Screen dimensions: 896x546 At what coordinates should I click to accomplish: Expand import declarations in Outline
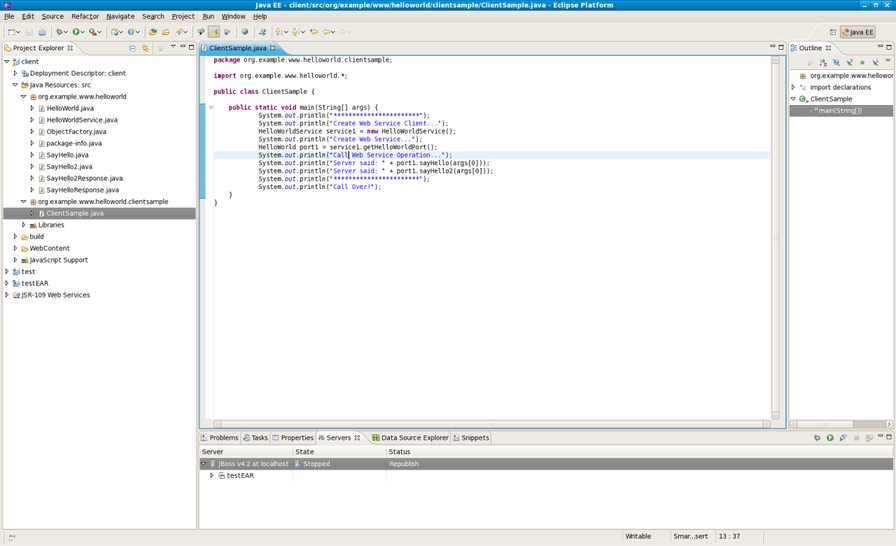pos(794,87)
